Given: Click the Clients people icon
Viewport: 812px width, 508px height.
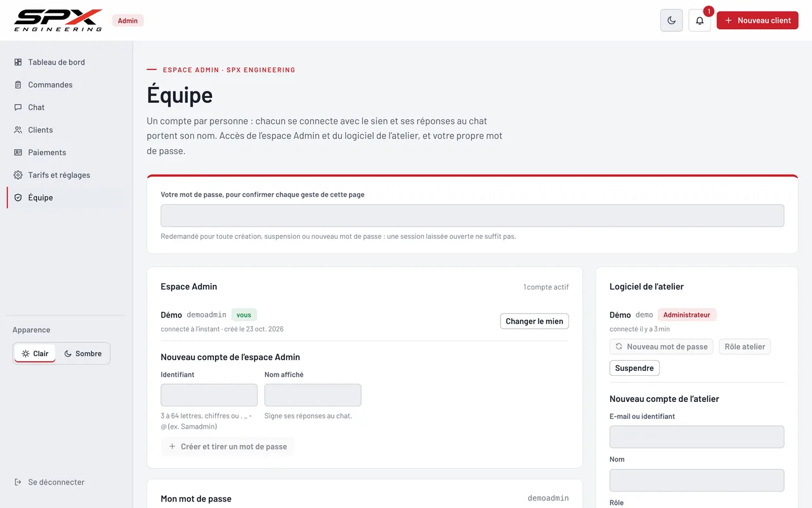Looking at the screenshot, I should tap(18, 130).
